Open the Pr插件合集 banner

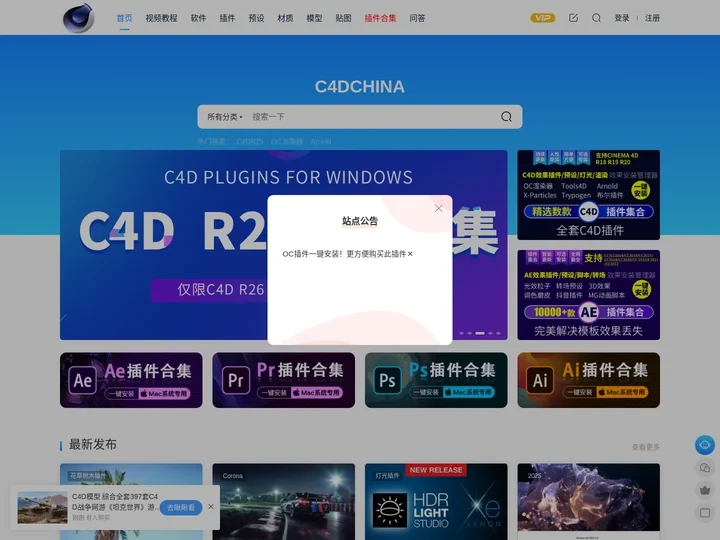(284, 380)
